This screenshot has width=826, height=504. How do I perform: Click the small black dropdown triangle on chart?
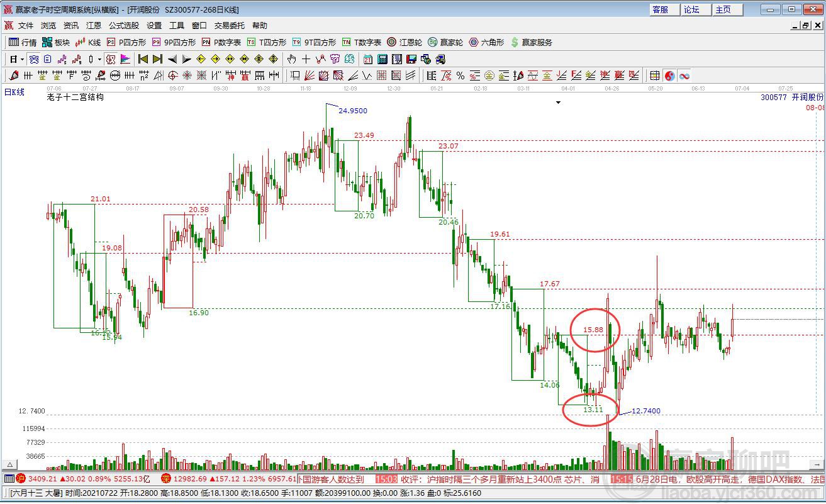pos(557,102)
